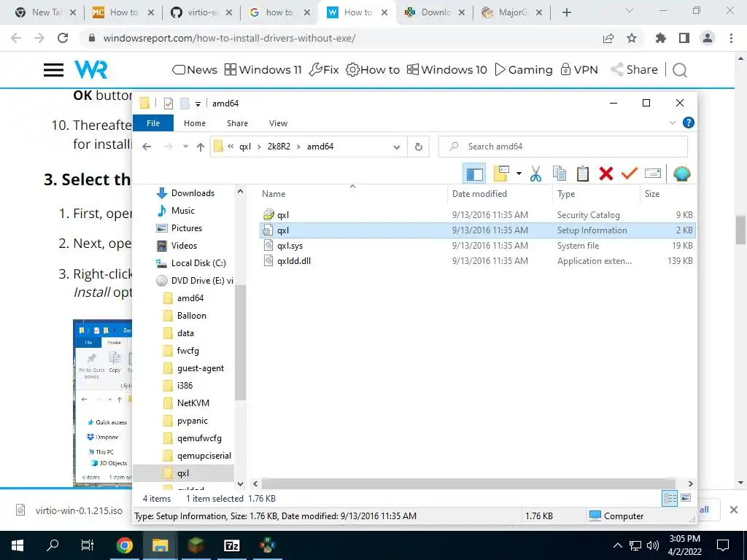Toggle the navigation pane toolbar button
747x560 pixels.
pyautogui.click(x=474, y=174)
